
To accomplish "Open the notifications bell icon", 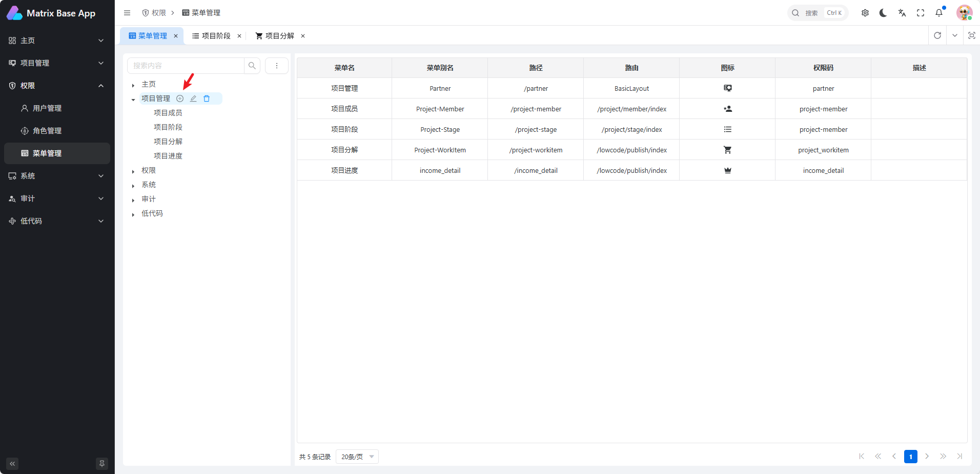I will pos(939,13).
